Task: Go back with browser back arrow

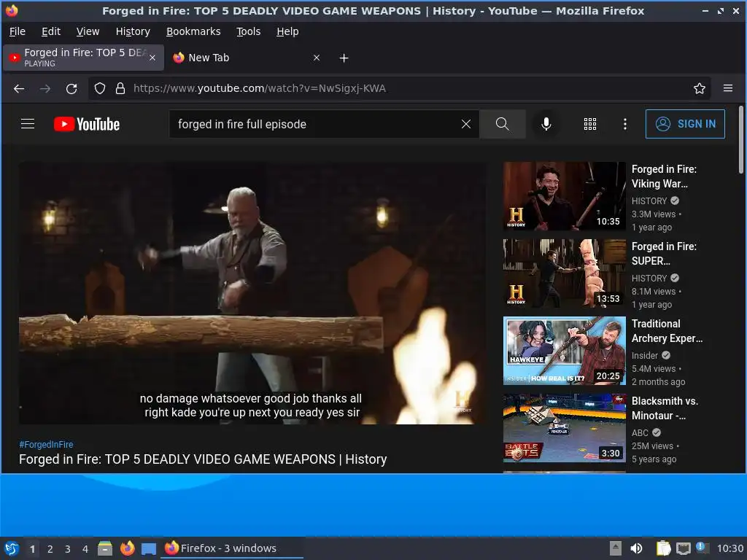Action: (19, 88)
